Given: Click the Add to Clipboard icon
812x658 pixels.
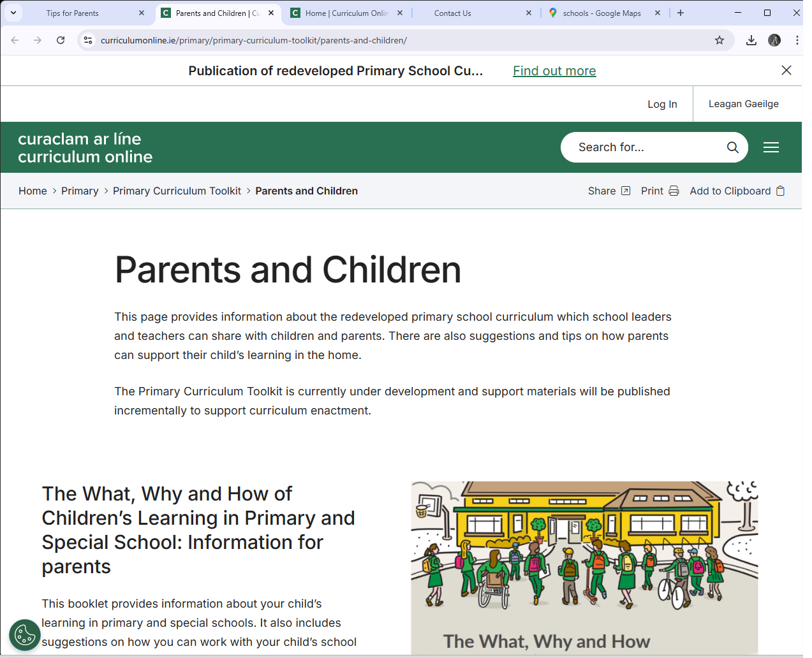Looking at the screenshot, I should coord(781,191).
